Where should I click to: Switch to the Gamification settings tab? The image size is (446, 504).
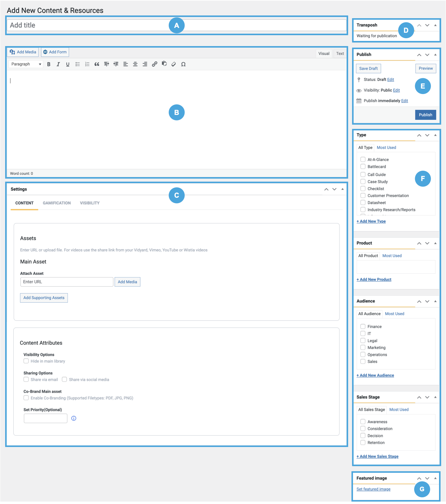(x=57, y=203)
